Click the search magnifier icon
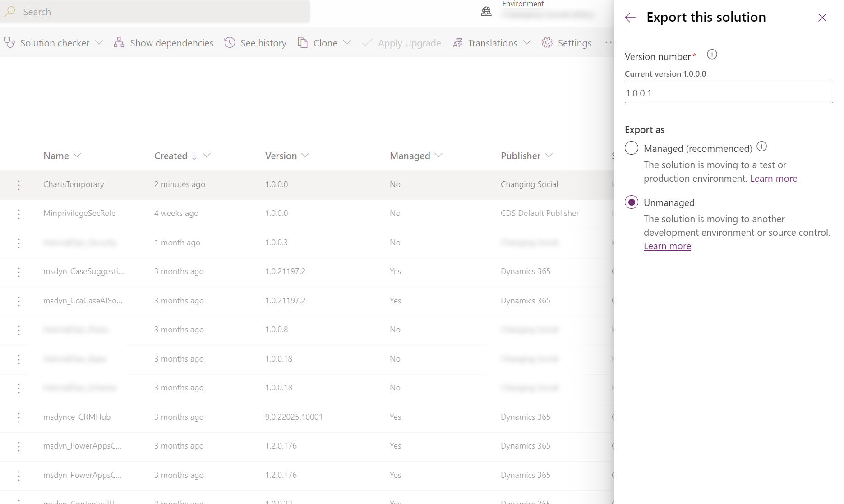The height and width of the screenshot is (504, 844). 9,12
